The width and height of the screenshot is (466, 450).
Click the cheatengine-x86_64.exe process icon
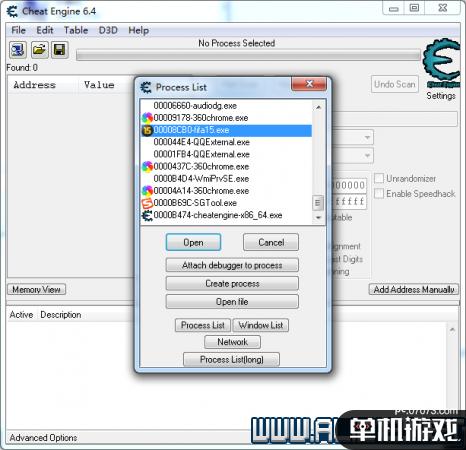[147, 215]
